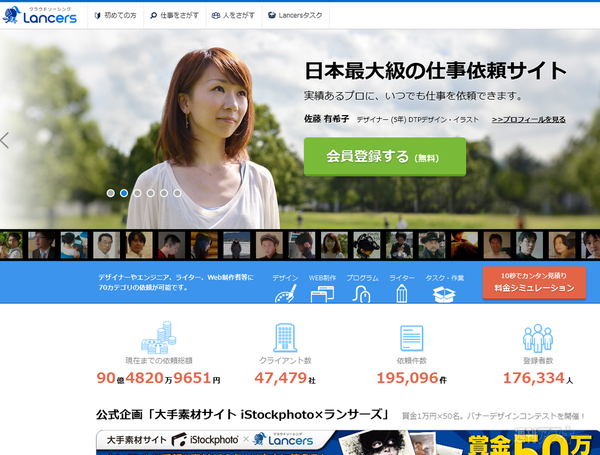Select the active second carousel dot

[124, 193]
